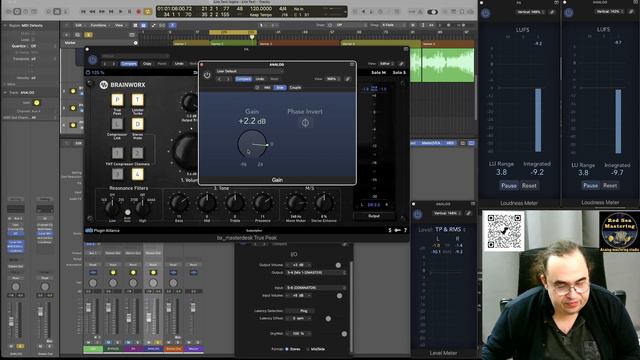Image resolution: width=640 pixels, height=360 pixels.
Task: Toggle Auto Solo button between resonance filters
Action: pos(128,212)
